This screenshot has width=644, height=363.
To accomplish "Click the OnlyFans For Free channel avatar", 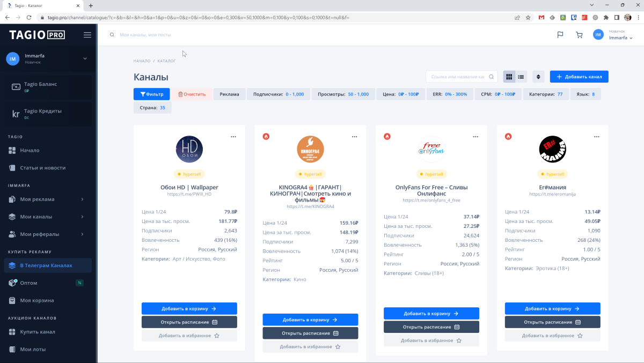I will tap(431, 150).
